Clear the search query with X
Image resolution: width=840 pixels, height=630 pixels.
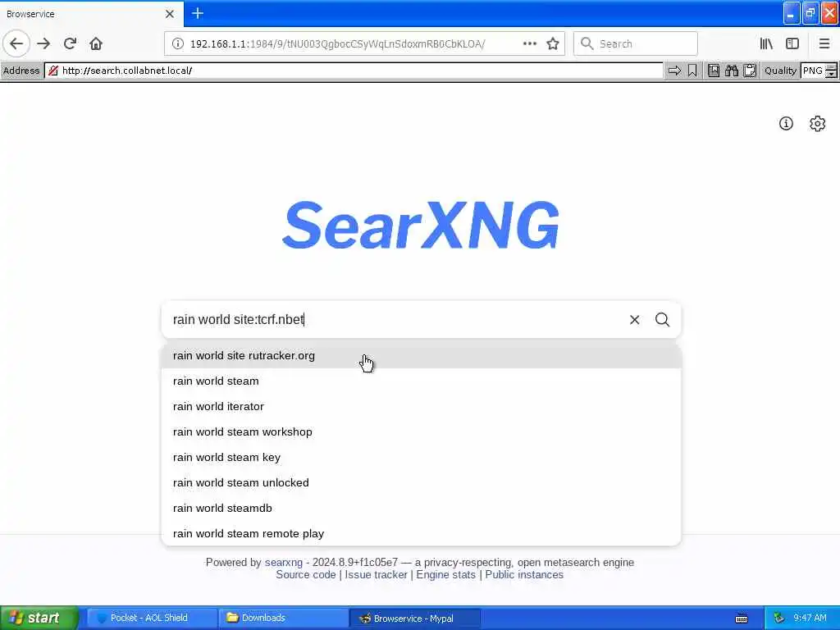click(x=634, y=320)
